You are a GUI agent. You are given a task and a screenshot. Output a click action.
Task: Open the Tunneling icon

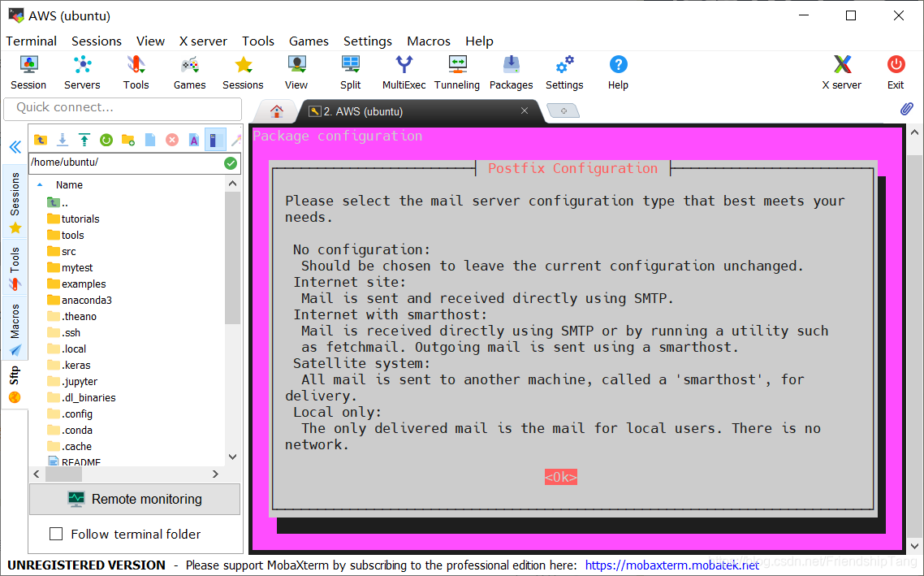457,72
